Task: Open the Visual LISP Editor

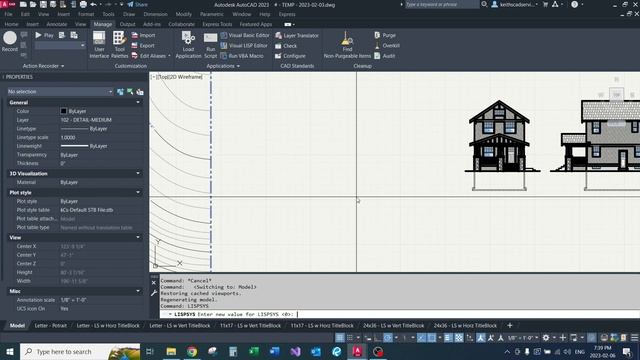Action: pos(244,46)
